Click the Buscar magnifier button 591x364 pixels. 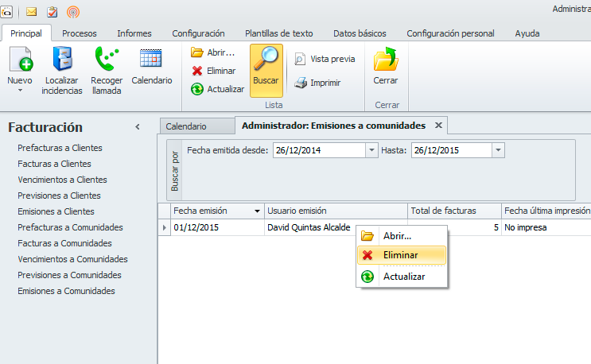point(266,71)
